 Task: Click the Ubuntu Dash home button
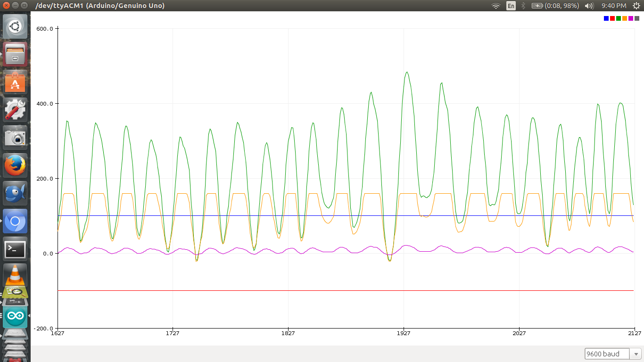(15, 26)
